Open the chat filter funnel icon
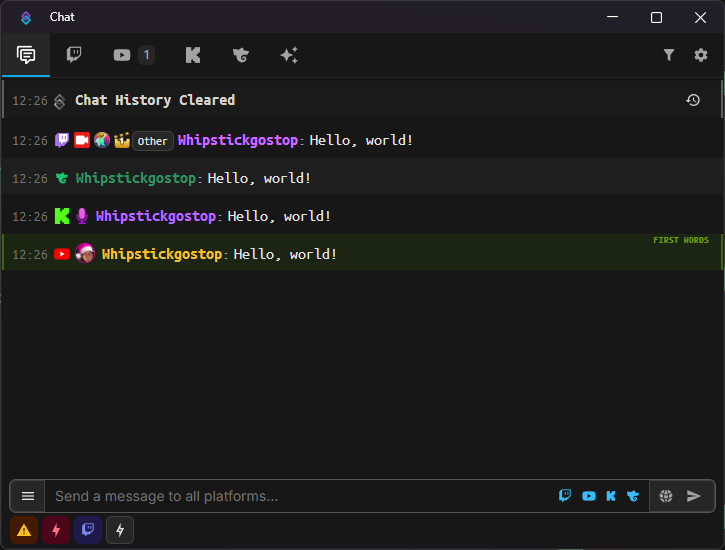This screenshot has width=725, height=550. pos(669,55)
